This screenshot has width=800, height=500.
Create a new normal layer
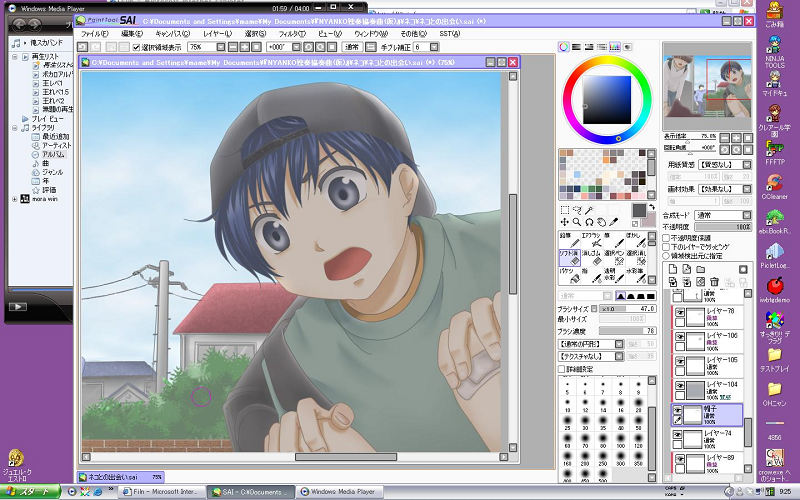click(673, 269)
